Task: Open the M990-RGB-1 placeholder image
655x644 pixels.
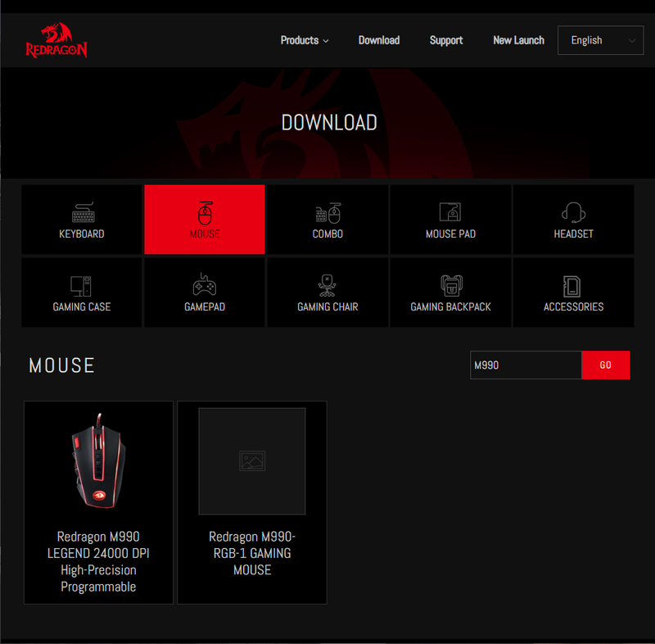Action: 252,461
